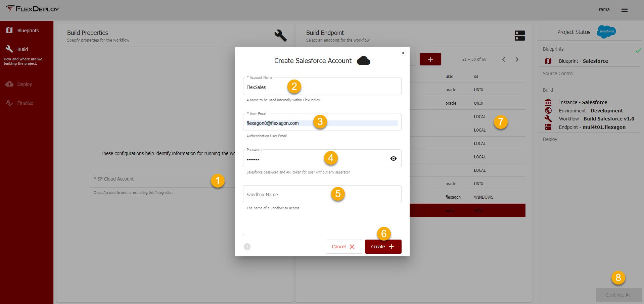644x304 pixels.
Task: Click the Salesforce logo in Project Status
Action: pos(606,32)
